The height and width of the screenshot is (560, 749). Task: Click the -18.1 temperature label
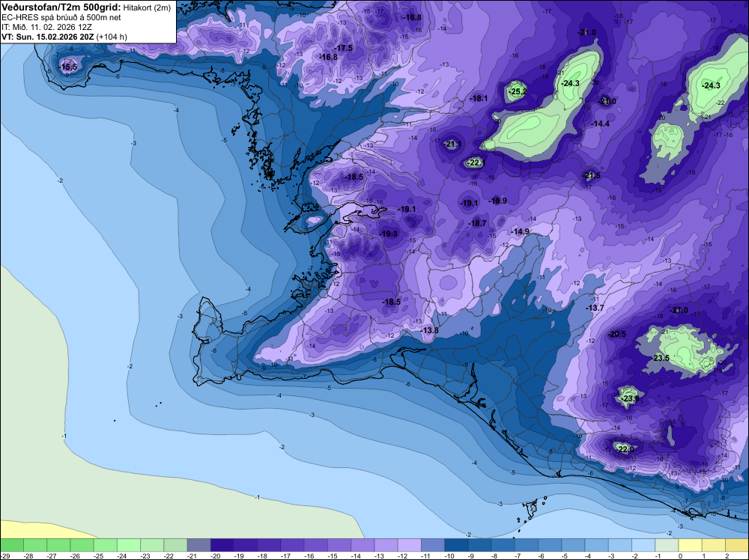tap(479, 98)
